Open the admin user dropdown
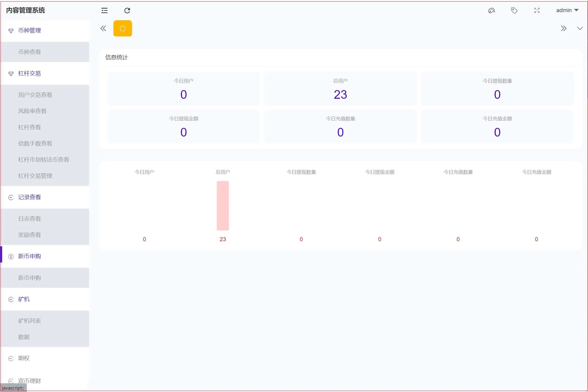This screenshot has width=588, height=392. (567, 11)
